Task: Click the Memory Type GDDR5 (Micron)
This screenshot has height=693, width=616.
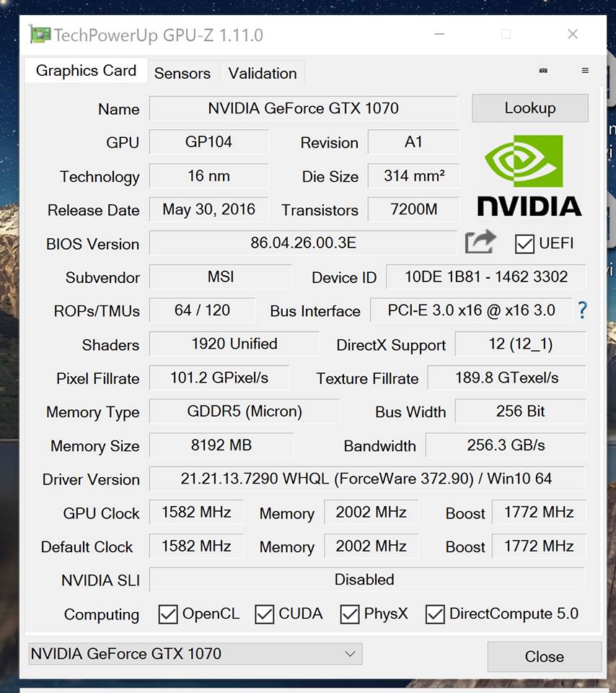Action: click(x=245, y=411)
